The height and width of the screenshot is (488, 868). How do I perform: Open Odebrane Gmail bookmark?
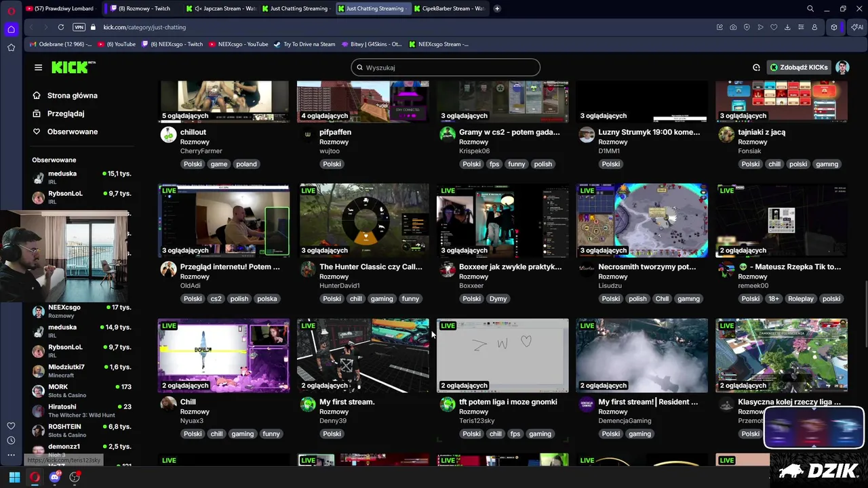point(61,44)
